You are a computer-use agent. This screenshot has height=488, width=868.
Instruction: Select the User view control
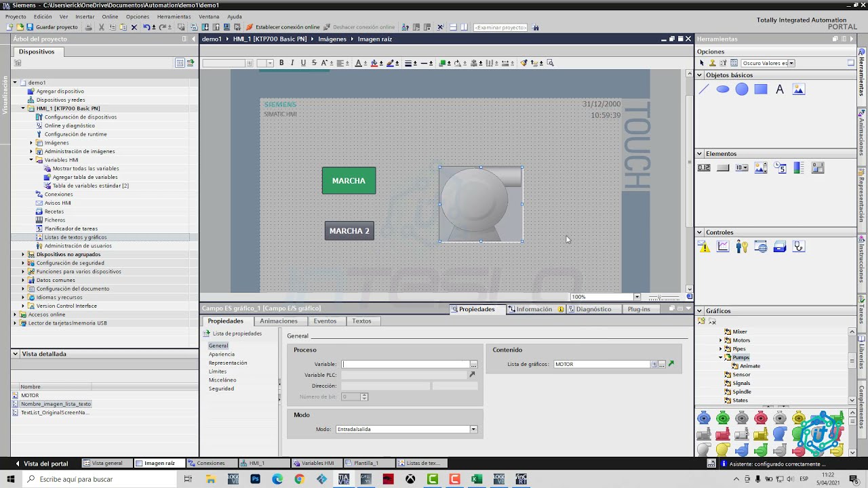[x=742, y=247]
